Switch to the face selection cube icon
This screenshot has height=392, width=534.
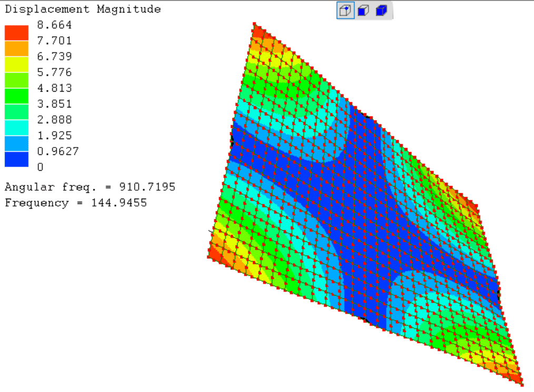pyautogui.click(x=363, y=11)
